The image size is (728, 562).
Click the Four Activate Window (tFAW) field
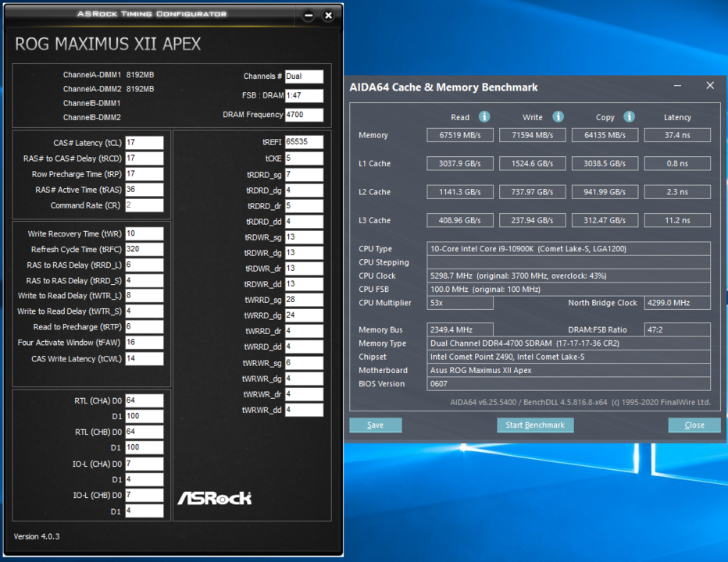(144, 343)
